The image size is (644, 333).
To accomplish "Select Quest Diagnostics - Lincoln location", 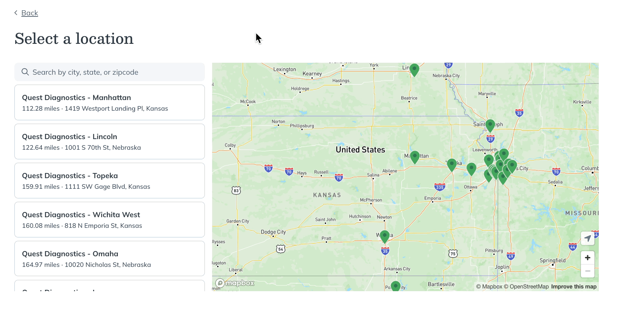I will (x=110, y=141).
